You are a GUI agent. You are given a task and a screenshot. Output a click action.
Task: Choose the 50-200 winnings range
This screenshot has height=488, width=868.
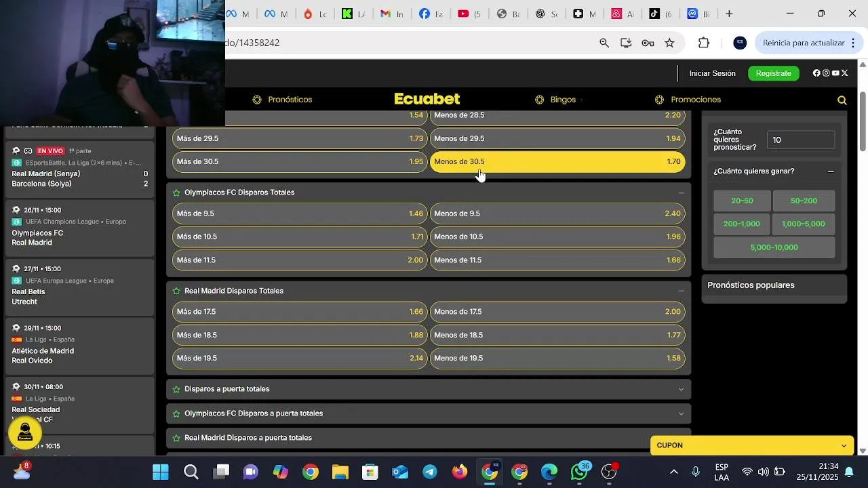pyautogui.click(x=804, y=201)
